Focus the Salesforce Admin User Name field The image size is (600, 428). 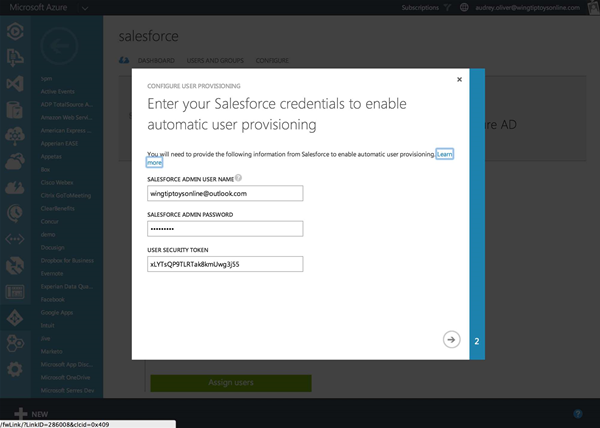click(x=225, y=193)
